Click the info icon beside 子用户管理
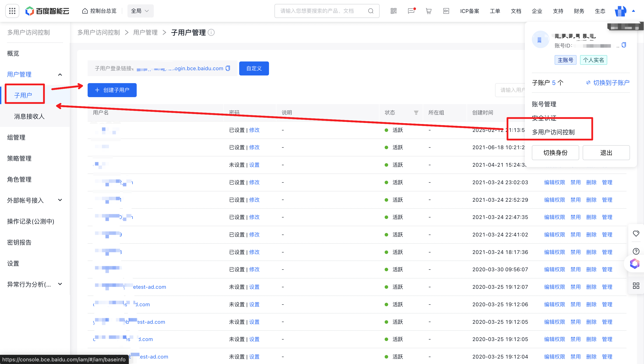The image size is (644, 364). (x=211, y=33)
